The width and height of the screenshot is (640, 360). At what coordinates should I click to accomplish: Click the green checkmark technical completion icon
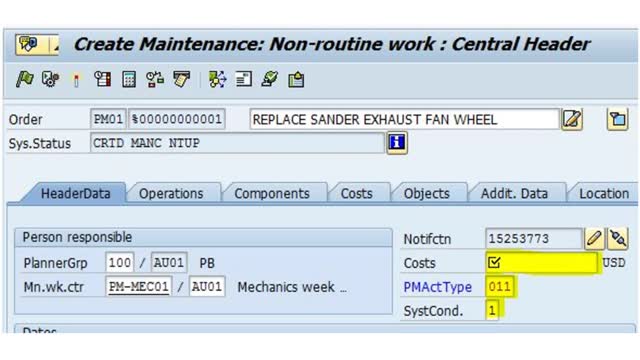tap(270, 79)
